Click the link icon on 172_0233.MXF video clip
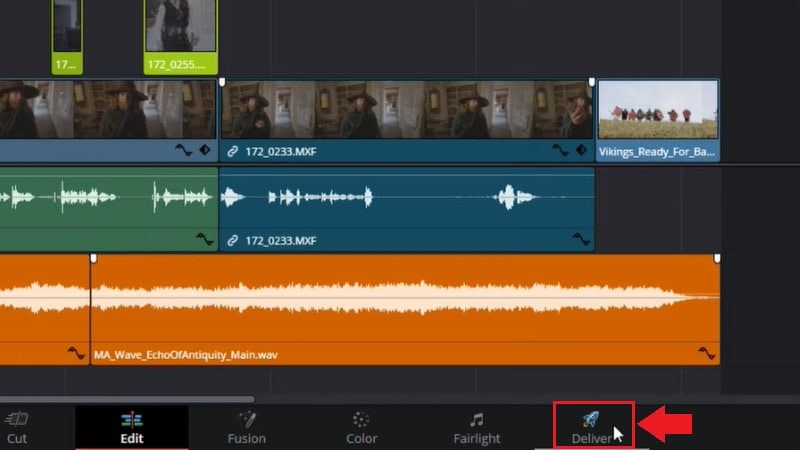Image resolution: width=800 pixels, height=450 pixels. [x=233, y=152]
